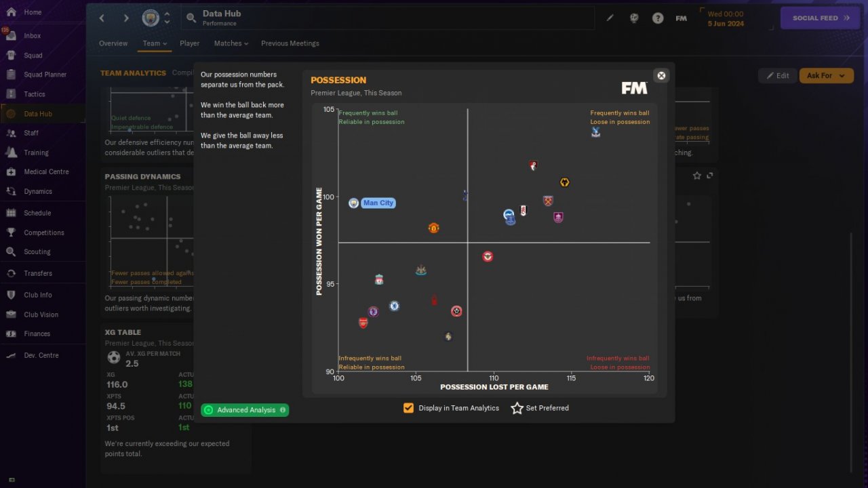Click the Edit button

coord(778,76)
